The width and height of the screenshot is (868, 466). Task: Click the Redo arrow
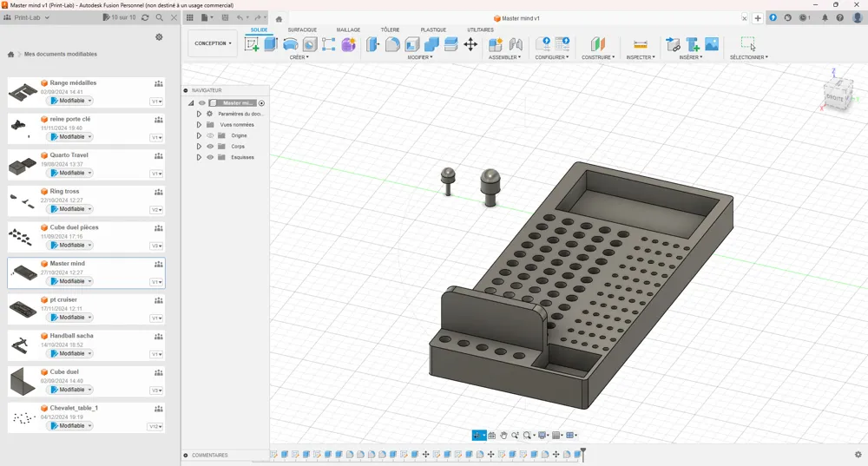[258, 17]
